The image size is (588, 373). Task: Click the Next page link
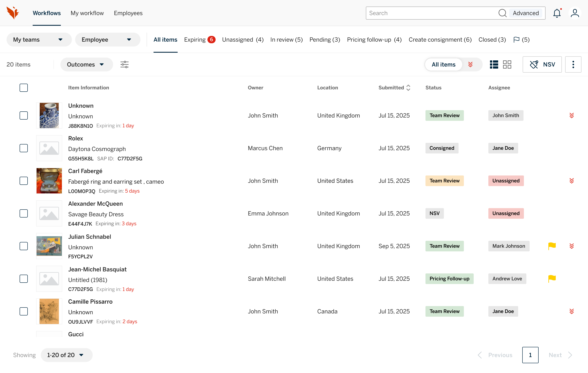point(555,355)
